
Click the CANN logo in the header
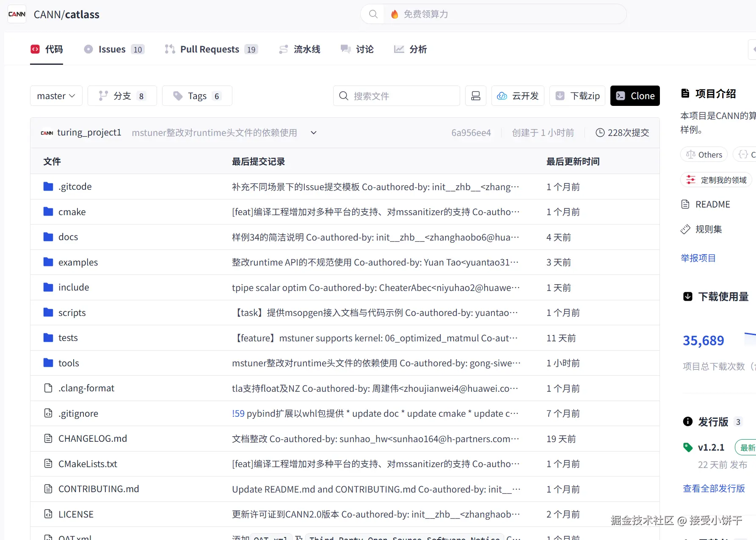[x=17, y=14]
